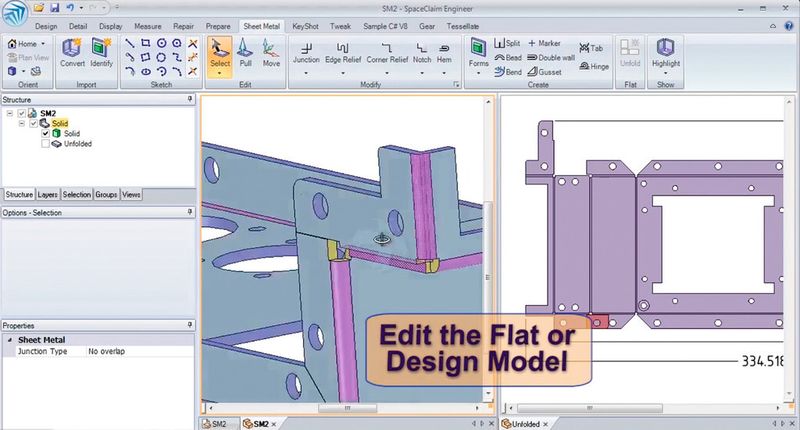Click the Save icon in quick access toolbar
This screenshot has width=800, height=430.
54,8
